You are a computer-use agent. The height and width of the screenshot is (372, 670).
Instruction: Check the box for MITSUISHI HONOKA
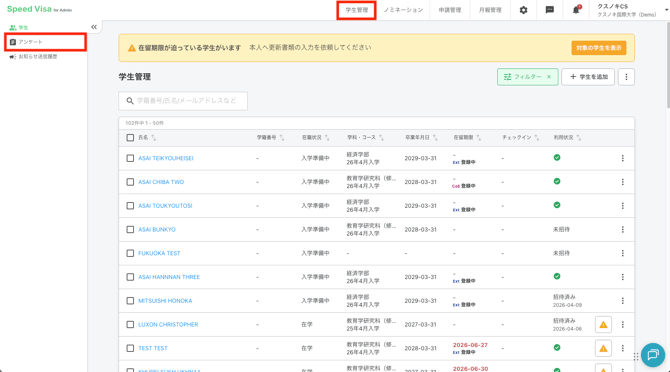130,301
